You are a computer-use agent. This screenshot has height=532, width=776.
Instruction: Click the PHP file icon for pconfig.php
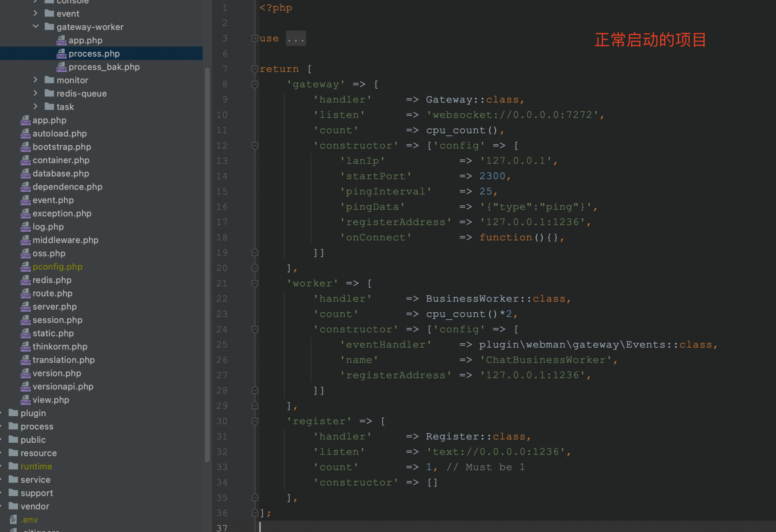[25, 267]
